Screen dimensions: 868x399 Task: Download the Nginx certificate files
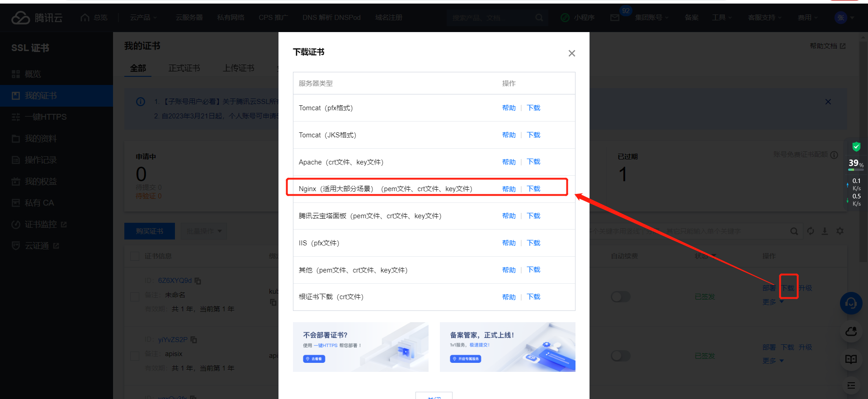pos(533,189)
